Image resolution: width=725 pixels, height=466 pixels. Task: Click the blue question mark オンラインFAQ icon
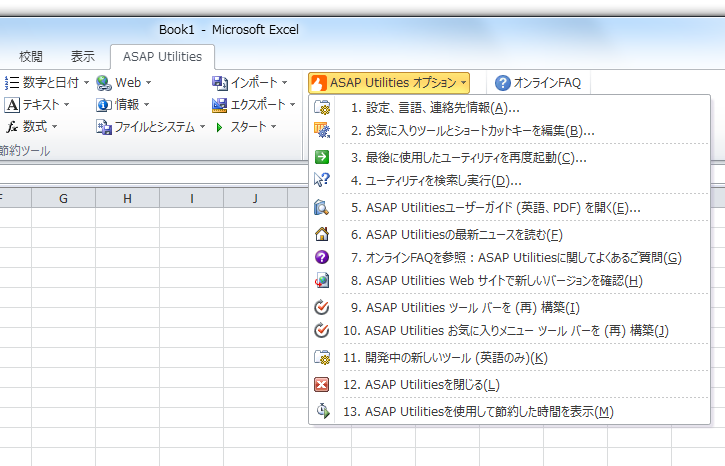tap(503, 83)
